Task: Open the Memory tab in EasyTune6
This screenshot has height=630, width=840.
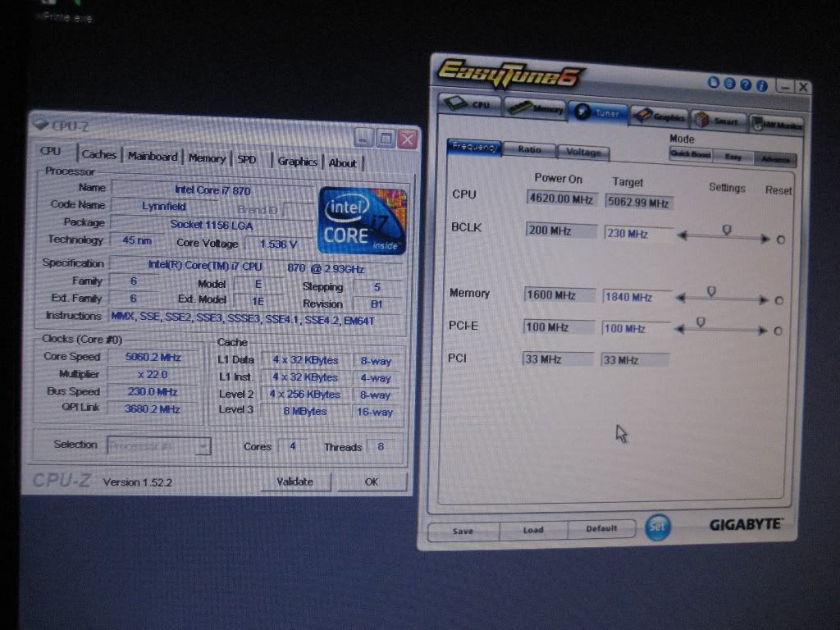Action: (x=535, y=108)
